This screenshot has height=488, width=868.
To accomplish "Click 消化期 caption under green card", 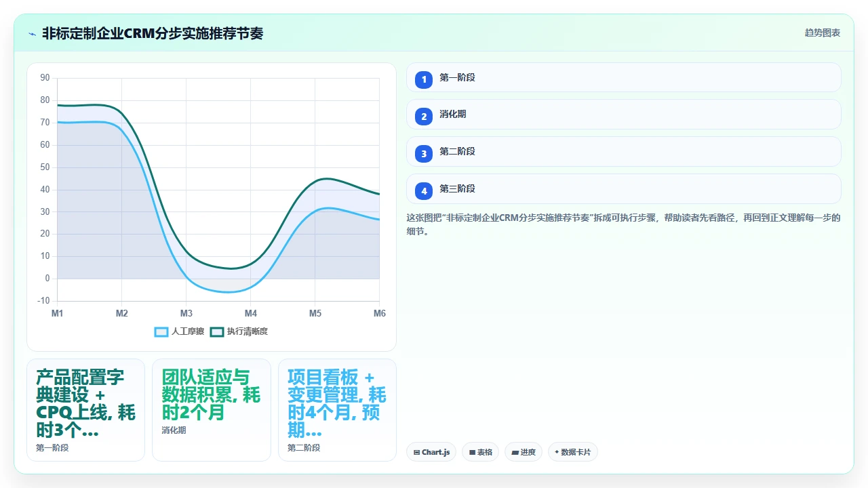I will (x=174, y=430).
